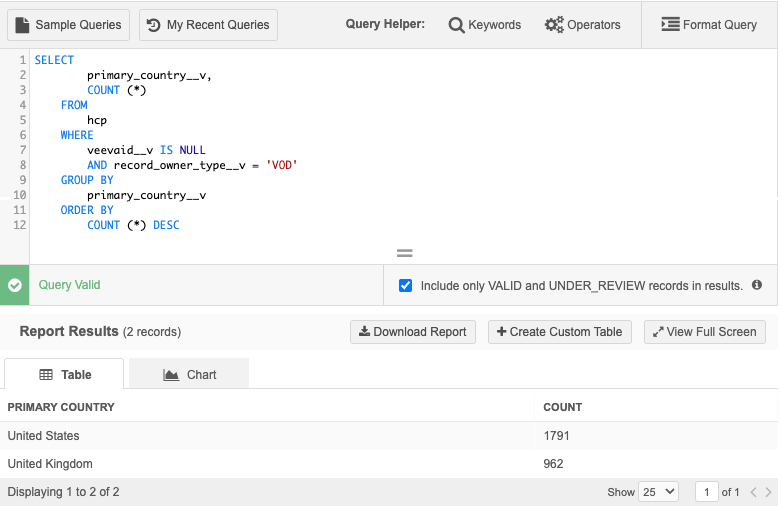Image resolution: width=781 pixels, height=508 pixels.
Task: Go to the next results page
Action: (768, 492)
